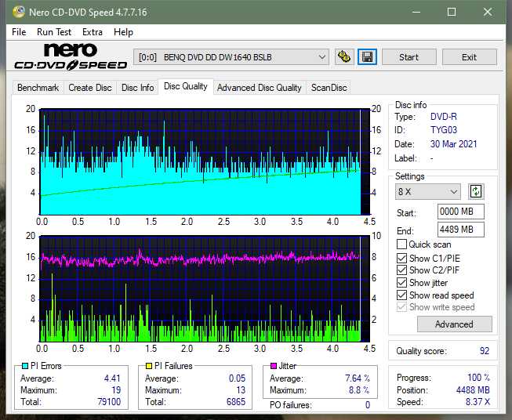Click PI Failures maximum value 13

click(x=241, y=390)
